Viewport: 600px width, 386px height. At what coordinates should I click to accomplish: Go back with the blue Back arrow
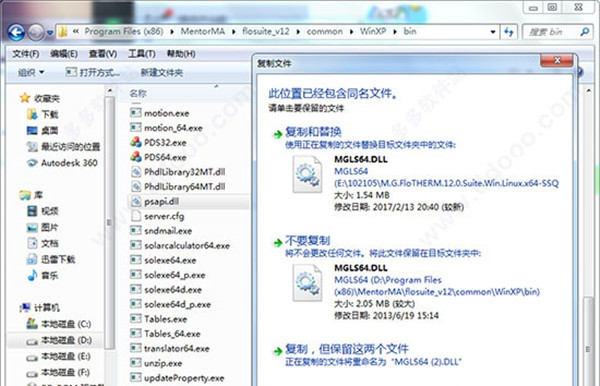coord(16,33)
